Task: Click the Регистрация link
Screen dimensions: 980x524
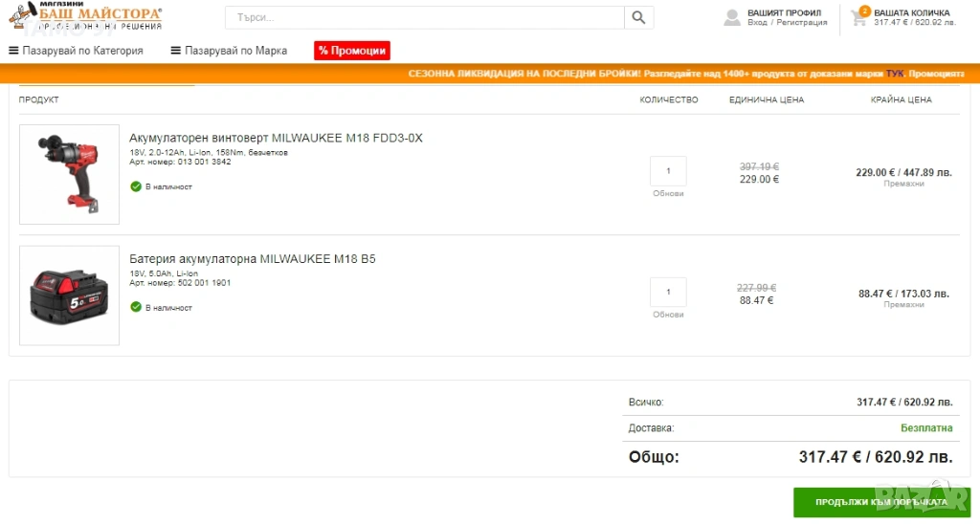Action: pyautogui.click(x=802, y=23)
